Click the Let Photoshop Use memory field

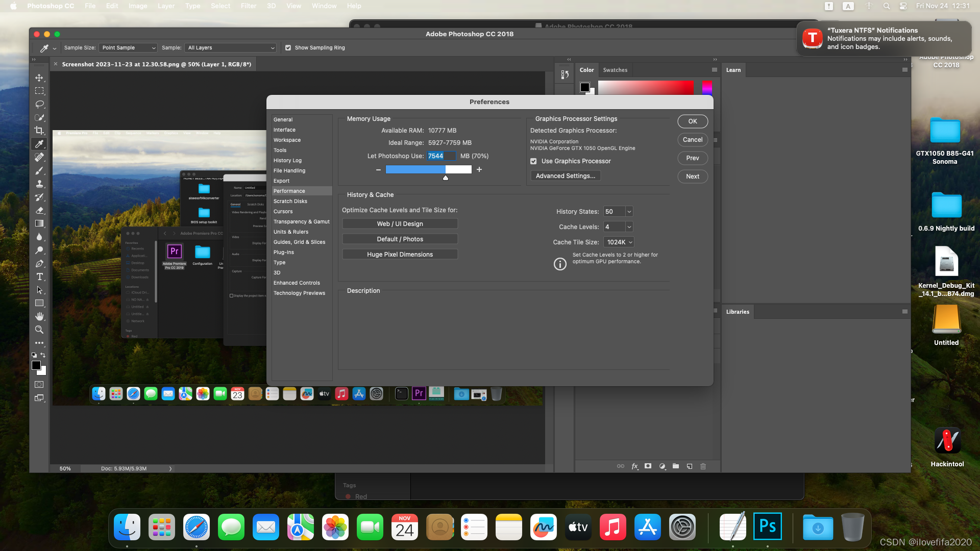[441, 156]
